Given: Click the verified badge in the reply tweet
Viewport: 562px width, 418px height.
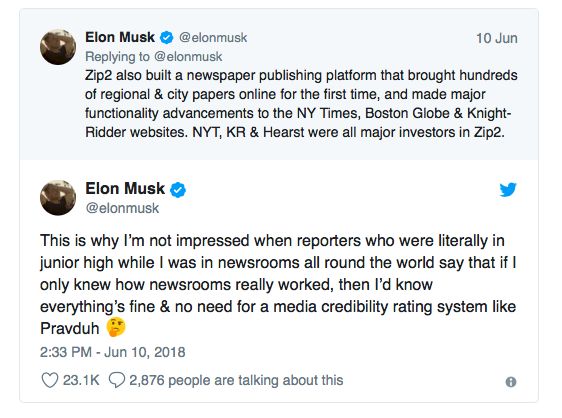Looking at the screenshot, I should (166, 37).
